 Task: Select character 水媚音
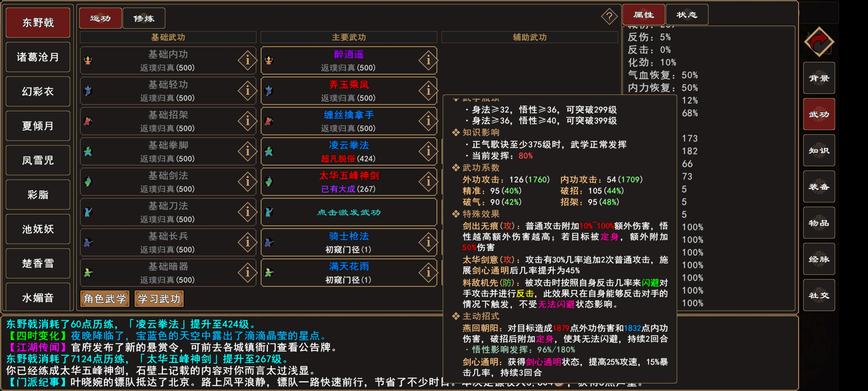click(38, 297)
